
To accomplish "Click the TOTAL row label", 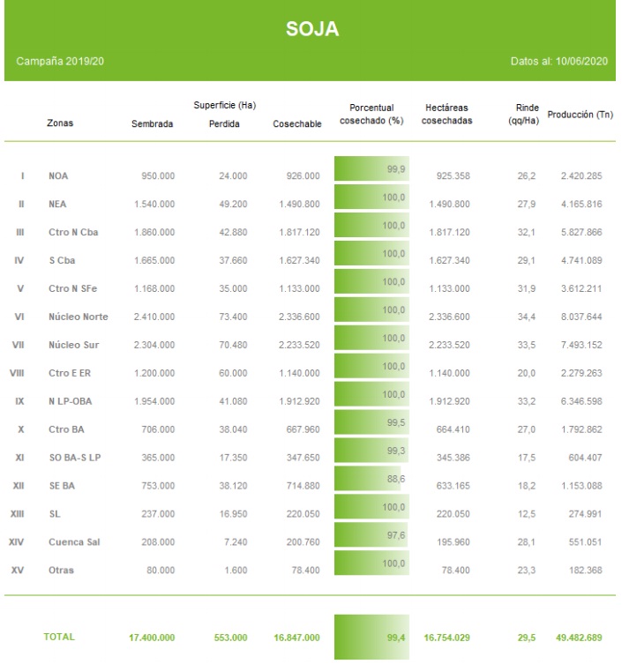I will click(x=59, y=637).
